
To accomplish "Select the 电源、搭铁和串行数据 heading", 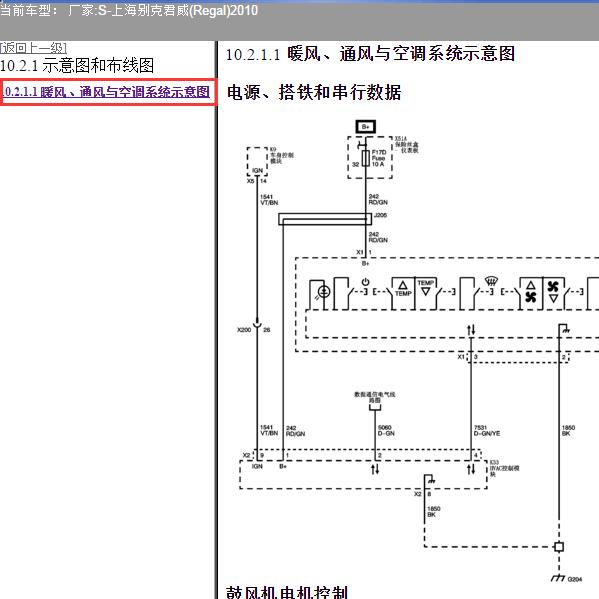I will [314, 92].
